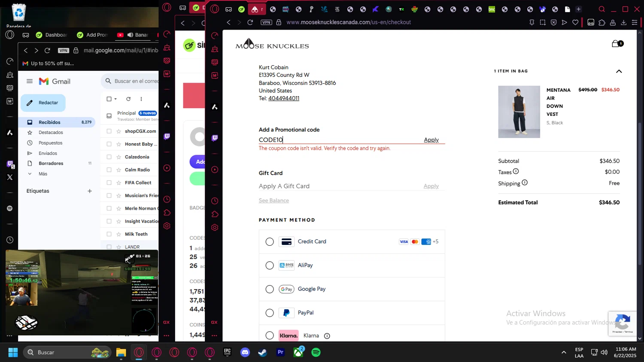Check the Calm Radio email checkbox in Gmail

point(109,170)
